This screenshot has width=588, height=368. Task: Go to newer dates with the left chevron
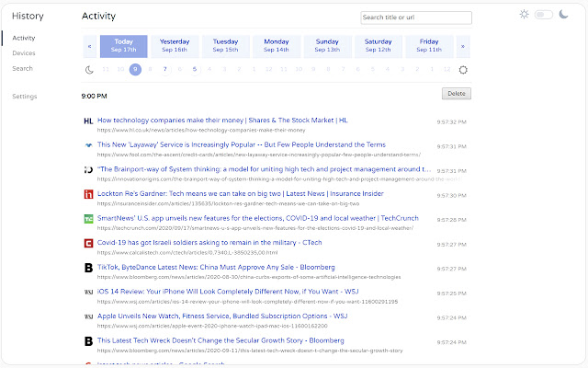[89, 46]
